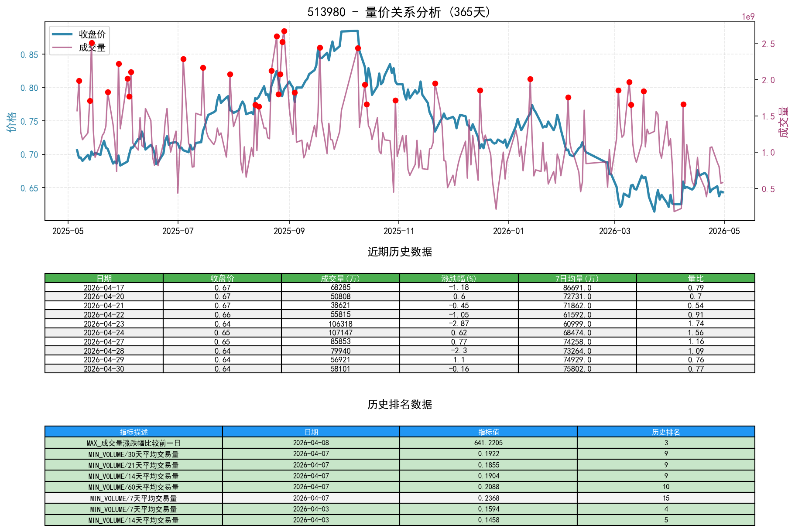The width and height of the screenshot is (795, 532).
Task: Click the '指标描述' blue table header
Action: point(134,432)
